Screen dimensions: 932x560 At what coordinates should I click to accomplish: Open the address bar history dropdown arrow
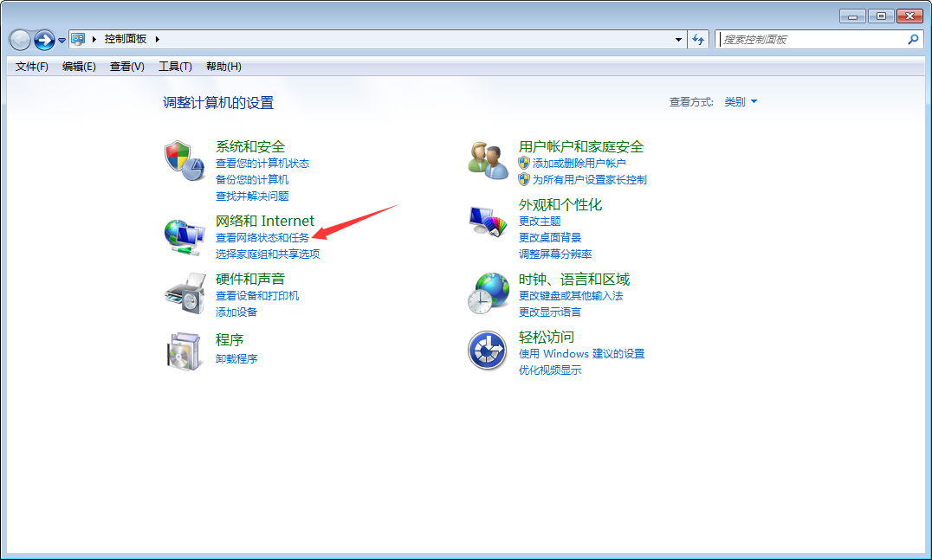tap(678, 39)
